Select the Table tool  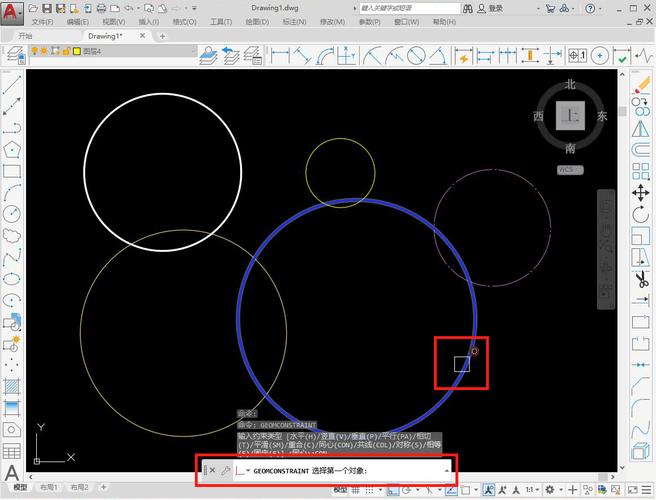(x=12, y=451)
